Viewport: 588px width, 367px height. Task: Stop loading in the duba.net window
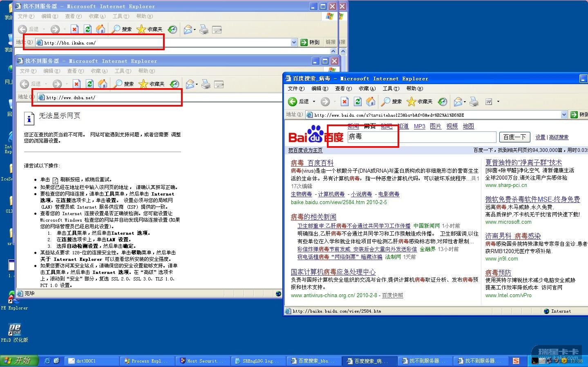click(76, 84)
